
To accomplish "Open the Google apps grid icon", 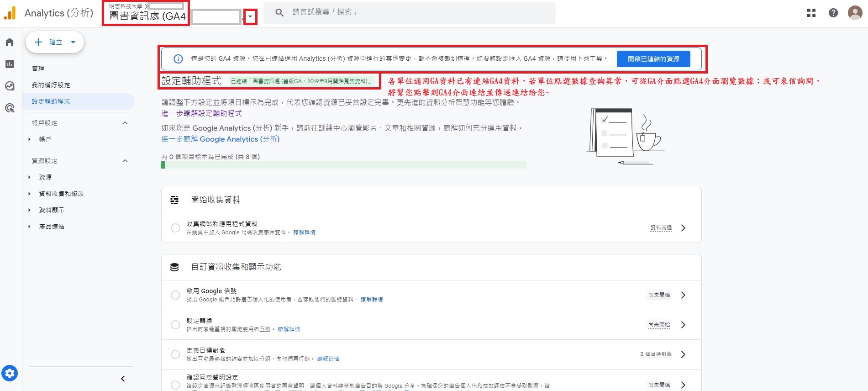I will coord(811,13).
